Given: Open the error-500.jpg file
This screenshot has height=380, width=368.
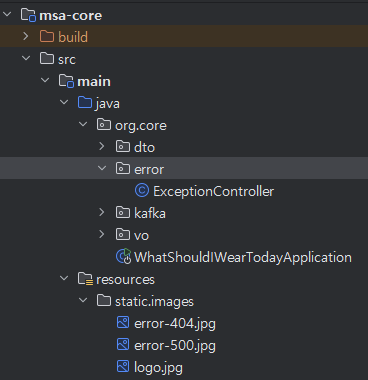Looking at the screenshot, I should [175, 346].
